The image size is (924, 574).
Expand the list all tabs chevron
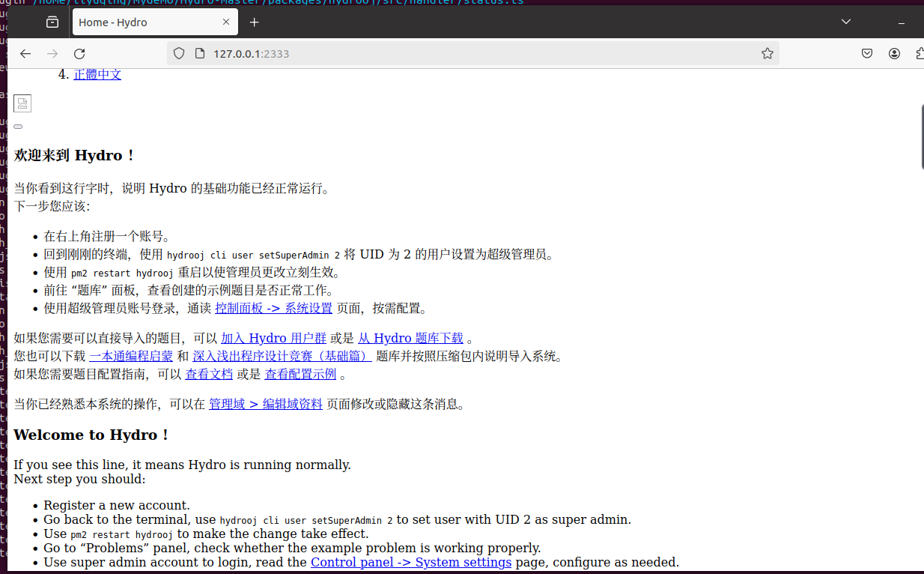click(x=845, y=22)
